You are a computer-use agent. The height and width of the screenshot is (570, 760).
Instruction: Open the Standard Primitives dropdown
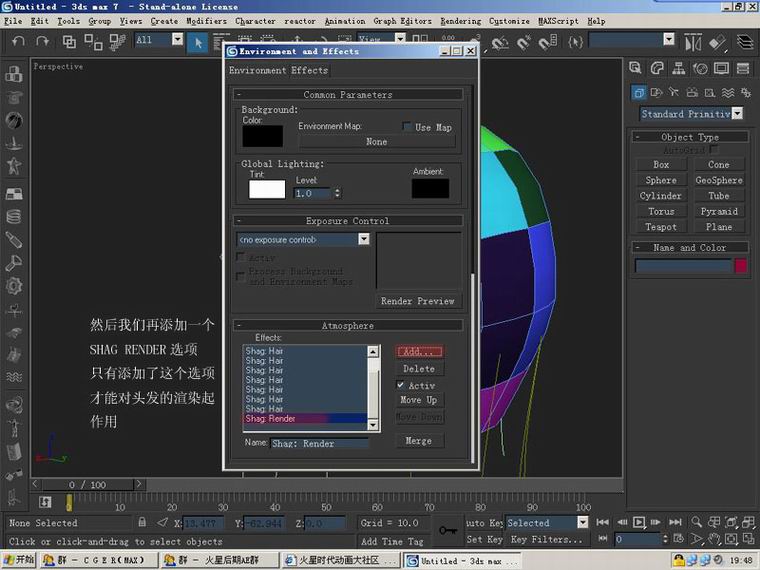(x=737, y=113)
